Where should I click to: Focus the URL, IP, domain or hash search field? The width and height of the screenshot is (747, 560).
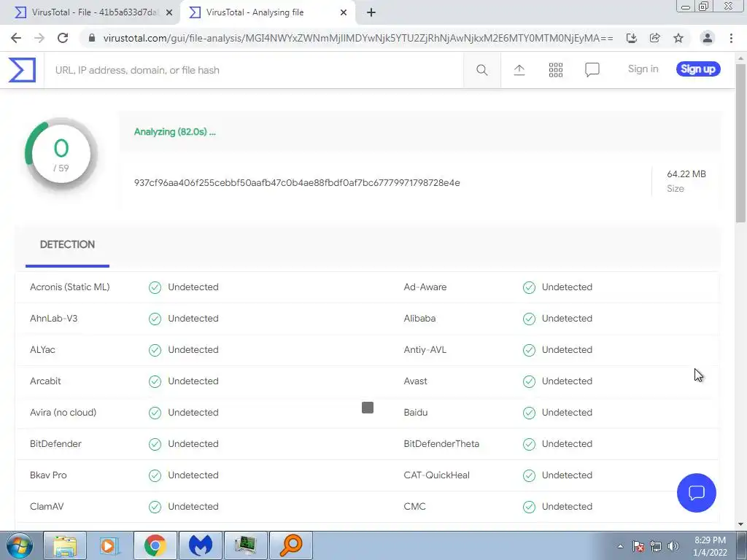click(254, 70)
